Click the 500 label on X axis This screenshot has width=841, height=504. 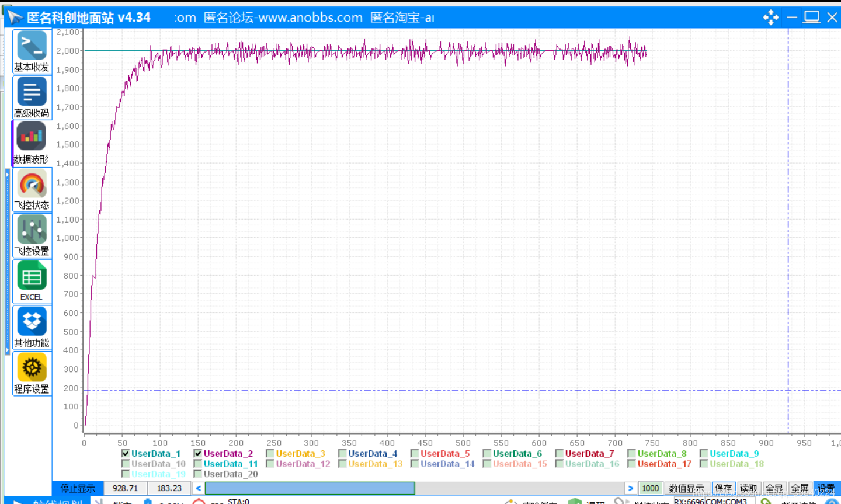pyautogui.click(x=463, y=443)
